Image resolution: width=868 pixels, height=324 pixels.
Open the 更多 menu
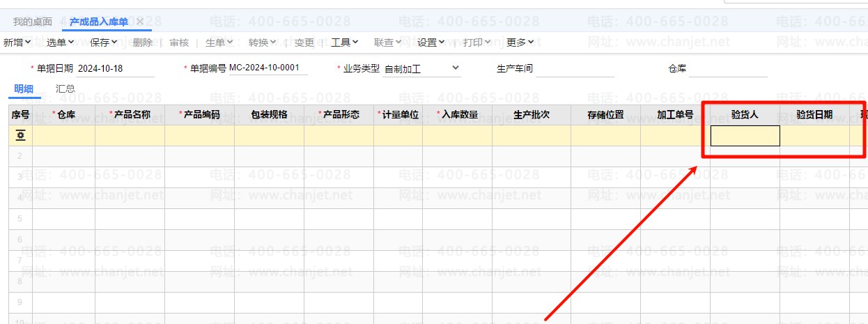pos(520,43)
